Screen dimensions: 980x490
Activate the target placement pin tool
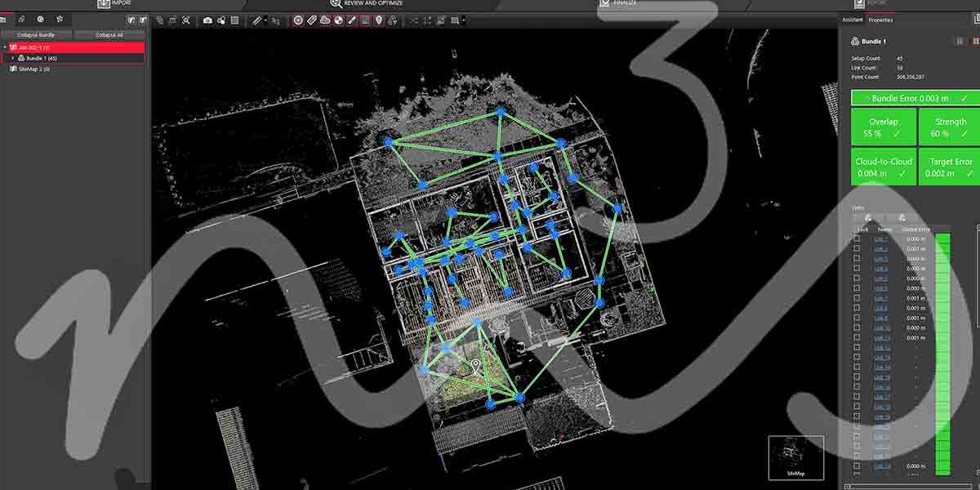pos(378,21)
